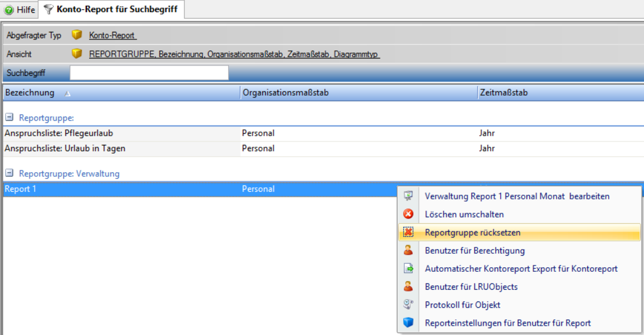The width and height of the screenshot is (644, 335).
Task: Click the 'REPORTGRUPPE, Bezeichnung...' view link
Action: point(233,54)
